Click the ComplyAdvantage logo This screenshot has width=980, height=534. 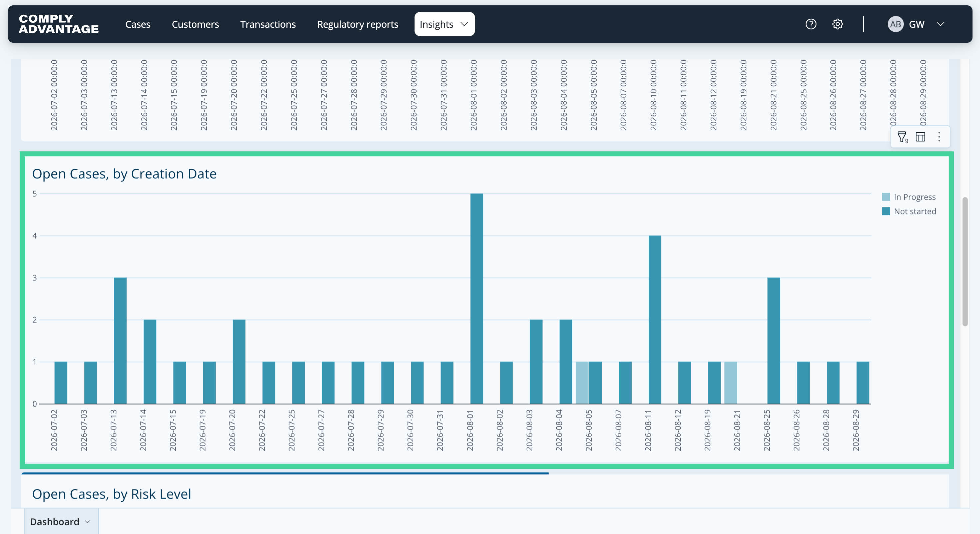pyautogui.click(x=59, y=24)
